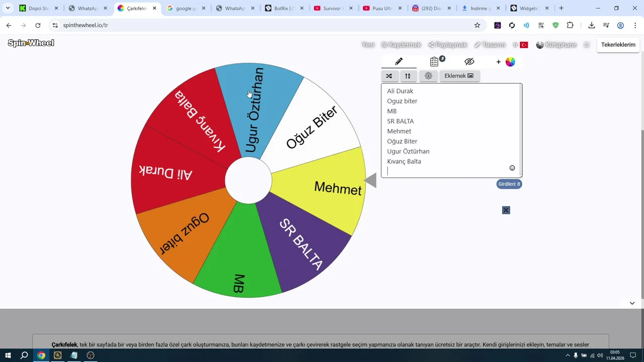Image resolution: width=644 pixels, height=362 pixels.
Task: Open Paylaşmak share option
Action: (448, 45)
